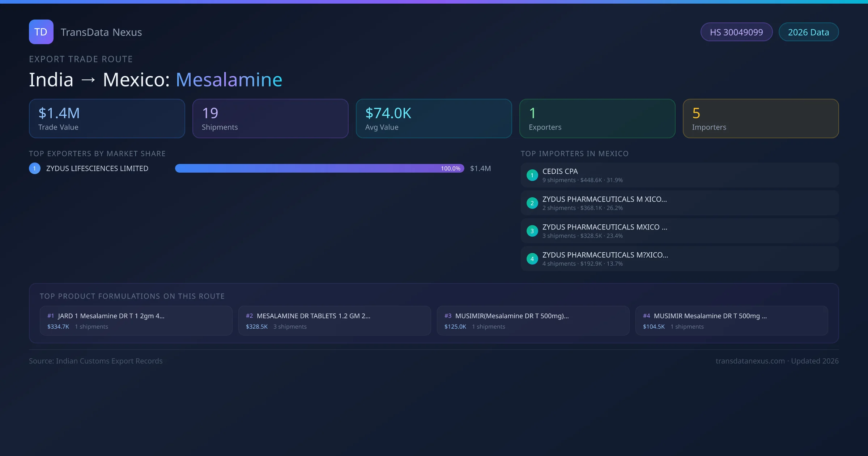Select the 5 Importers stat card

tap(761, 119)
